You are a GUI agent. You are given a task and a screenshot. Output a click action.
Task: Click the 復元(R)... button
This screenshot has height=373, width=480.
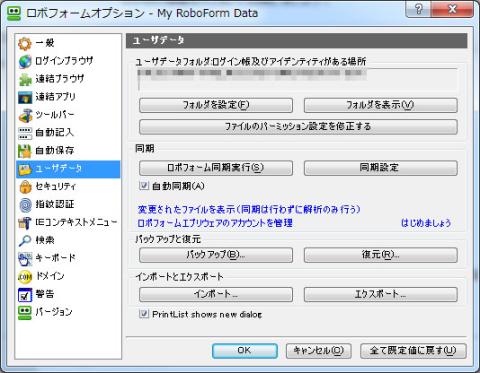click(380, 255)
